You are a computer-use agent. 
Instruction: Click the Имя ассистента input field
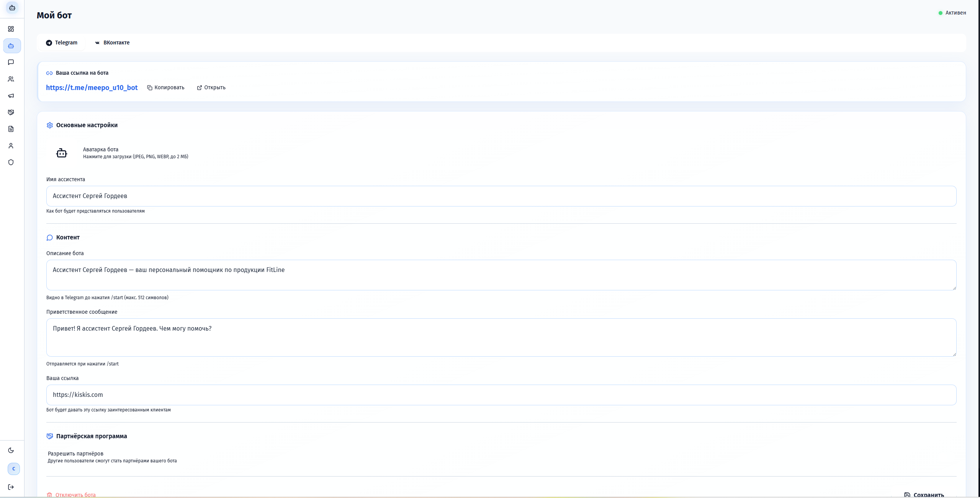point(501,196)
